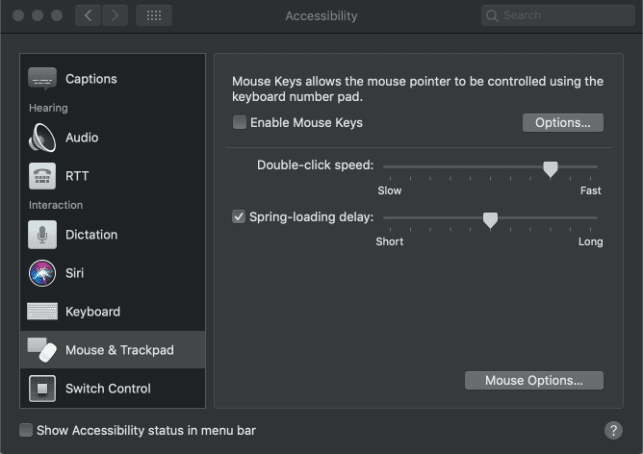Select the Dictation microphone icon
This screenshot has width=643, height=454.
(x=42, y=234)
